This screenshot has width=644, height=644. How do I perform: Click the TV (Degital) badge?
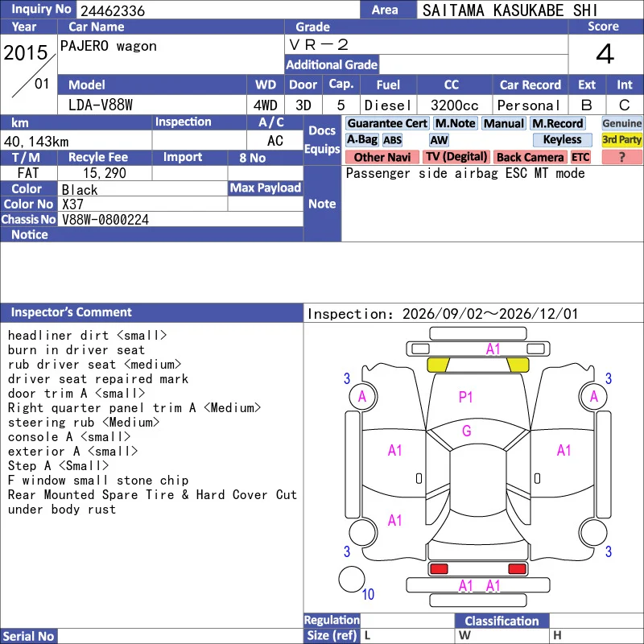(456, 157)
